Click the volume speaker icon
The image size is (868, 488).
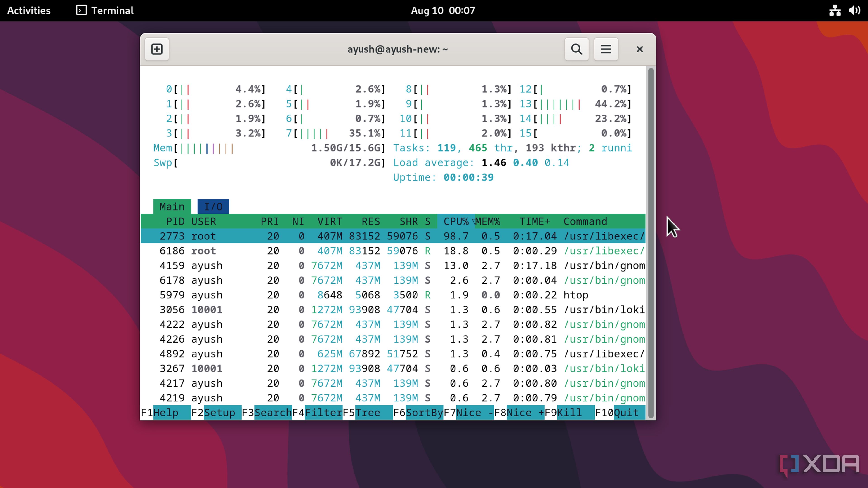[854, 10]
